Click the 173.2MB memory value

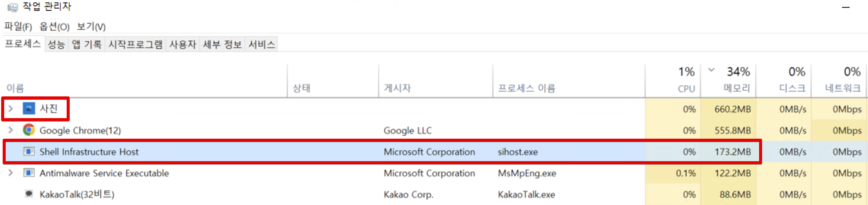pyautogui.click(x=732, y=152)
